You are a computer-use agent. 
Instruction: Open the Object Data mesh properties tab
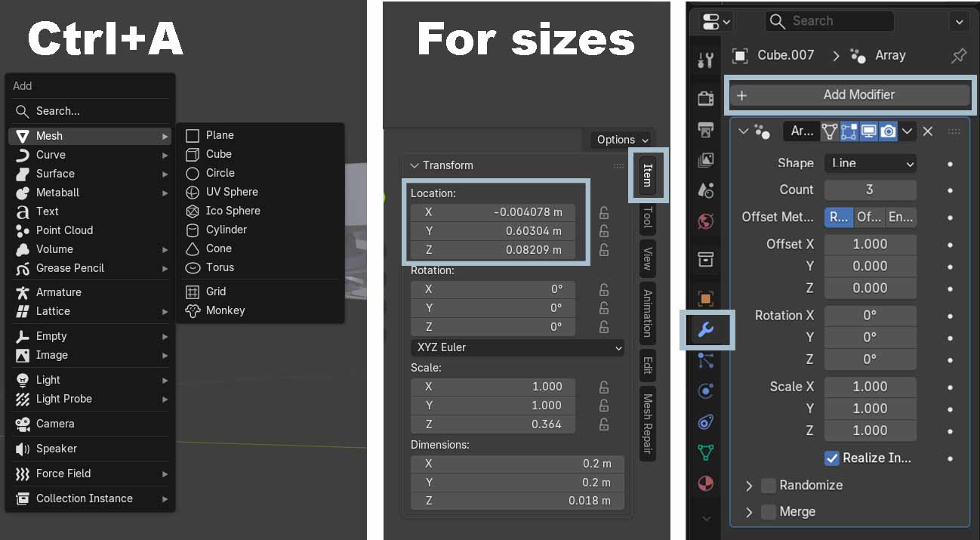point(706,452)
